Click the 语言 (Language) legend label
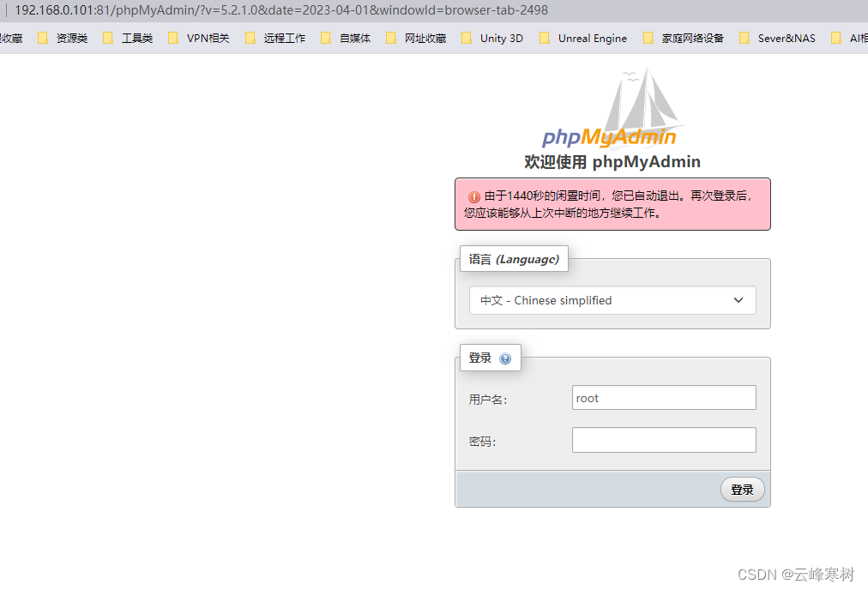Screen dimensions: 868x590 514,259
